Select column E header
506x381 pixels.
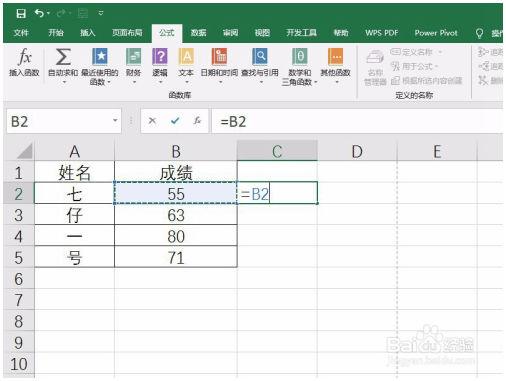click(437, 151)
